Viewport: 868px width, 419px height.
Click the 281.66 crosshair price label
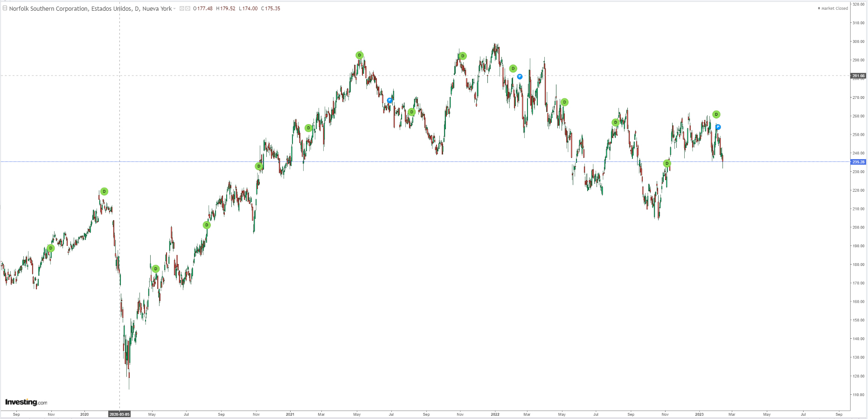(858, 76)
